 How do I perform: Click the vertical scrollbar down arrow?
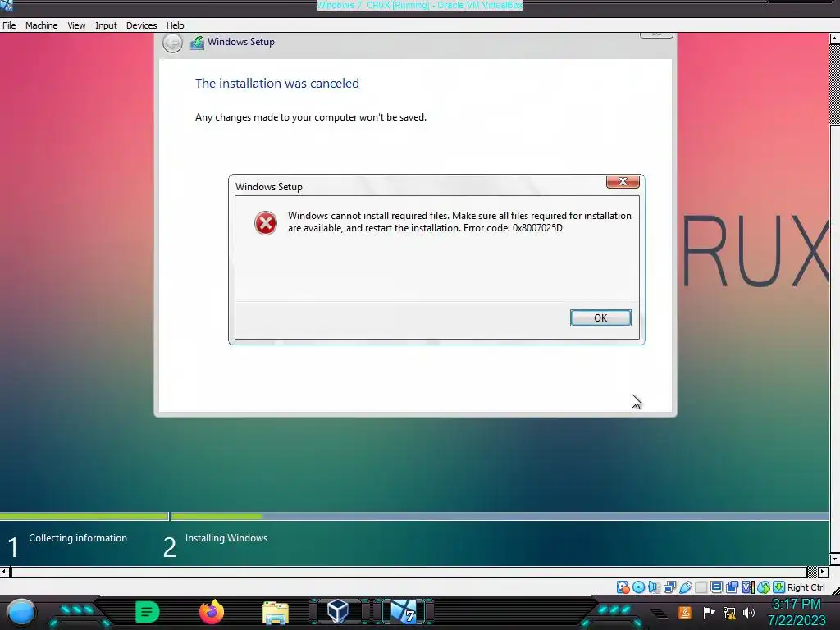point(834,559)
